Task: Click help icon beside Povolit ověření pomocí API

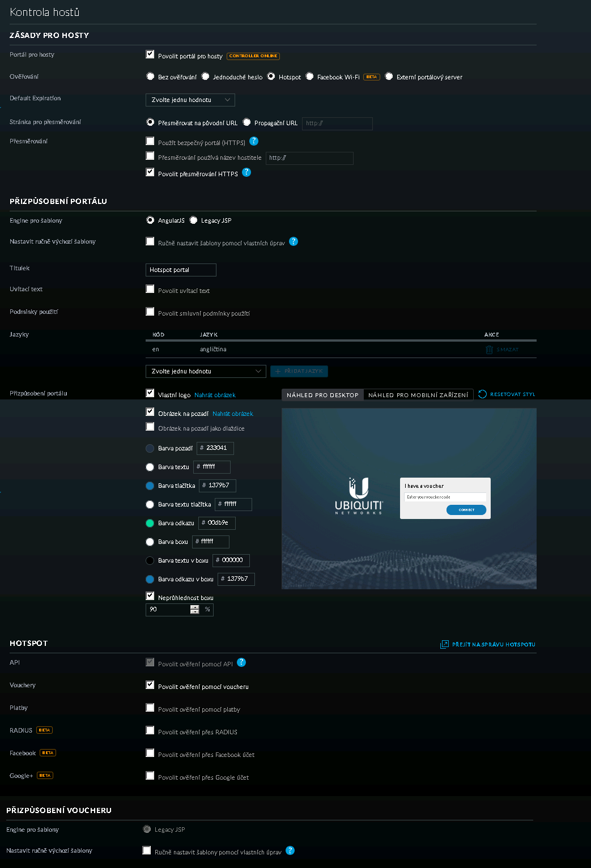Action: coord(241,662)
